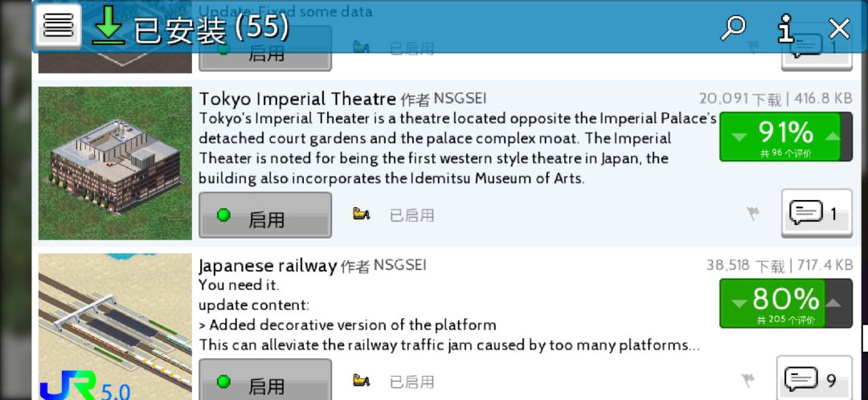Click the search magnifier icon

732,28
